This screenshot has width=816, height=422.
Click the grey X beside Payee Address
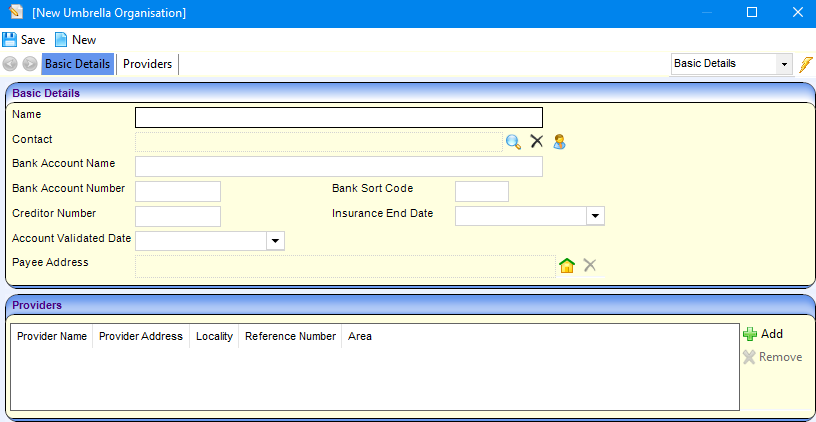click(x=590, y=265)
